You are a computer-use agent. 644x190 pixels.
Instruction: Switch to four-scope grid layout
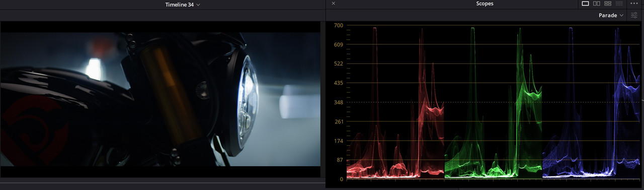coord(608,4)
